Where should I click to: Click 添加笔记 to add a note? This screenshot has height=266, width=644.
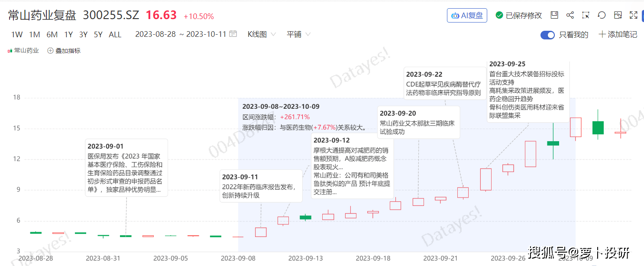click(618, 35)
